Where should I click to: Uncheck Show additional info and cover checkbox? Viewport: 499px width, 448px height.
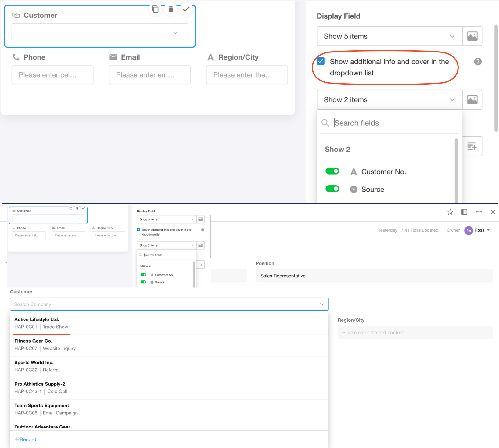click(x=321, y=61)
